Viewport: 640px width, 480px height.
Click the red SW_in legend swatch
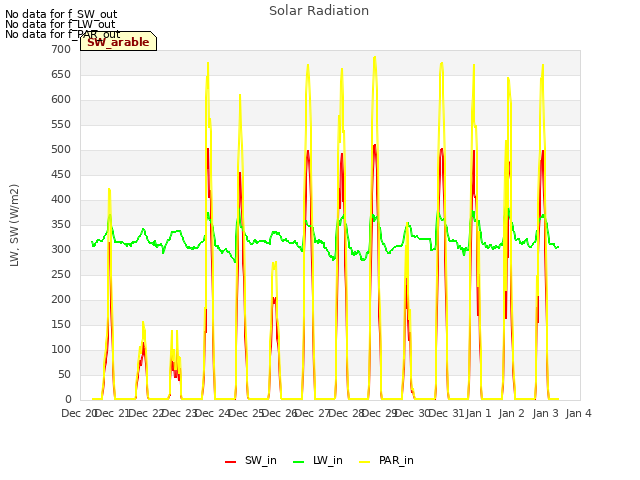[x=231, y=462]
